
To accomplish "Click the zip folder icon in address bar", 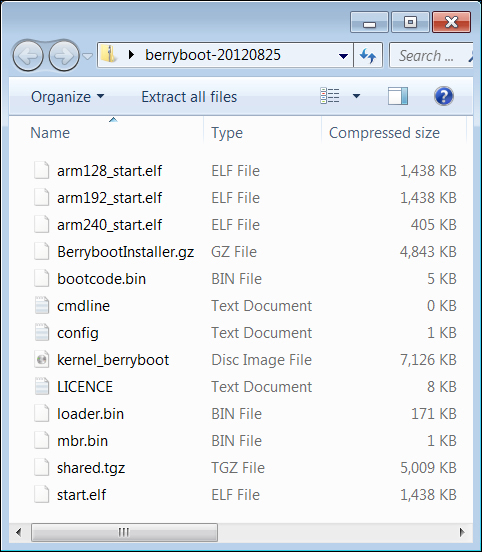I will (x=109, y=55).
